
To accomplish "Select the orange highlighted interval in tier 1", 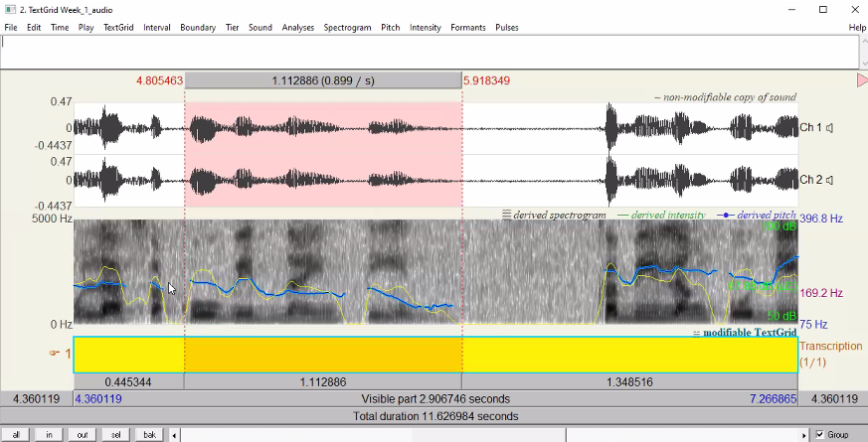I will click(x=323, y=355).
